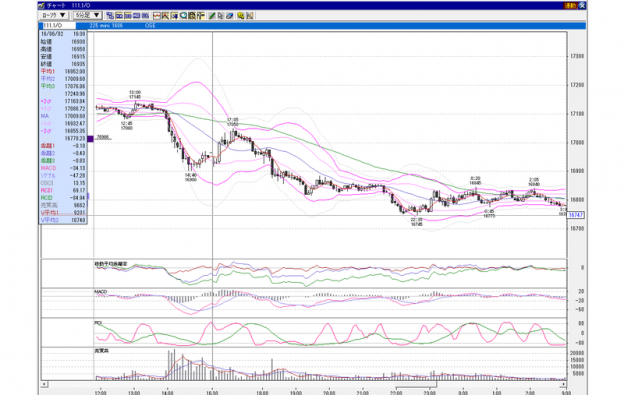Select the green pencil drawing tool
Screen dimensions: 624x395
(212, 16)
